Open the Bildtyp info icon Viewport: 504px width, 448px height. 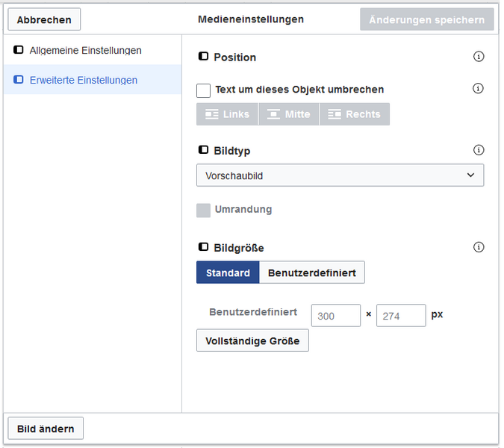[479, 150]
